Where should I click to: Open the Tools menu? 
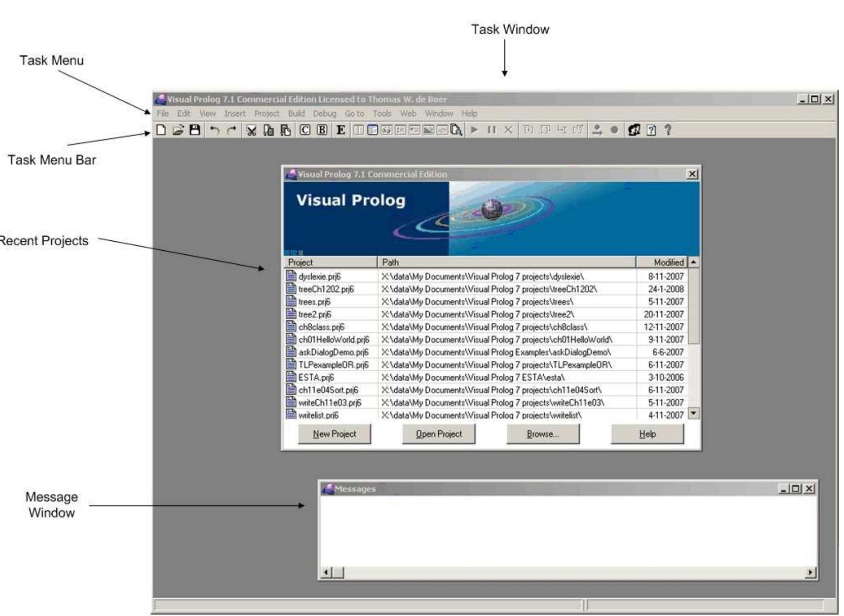382,114
